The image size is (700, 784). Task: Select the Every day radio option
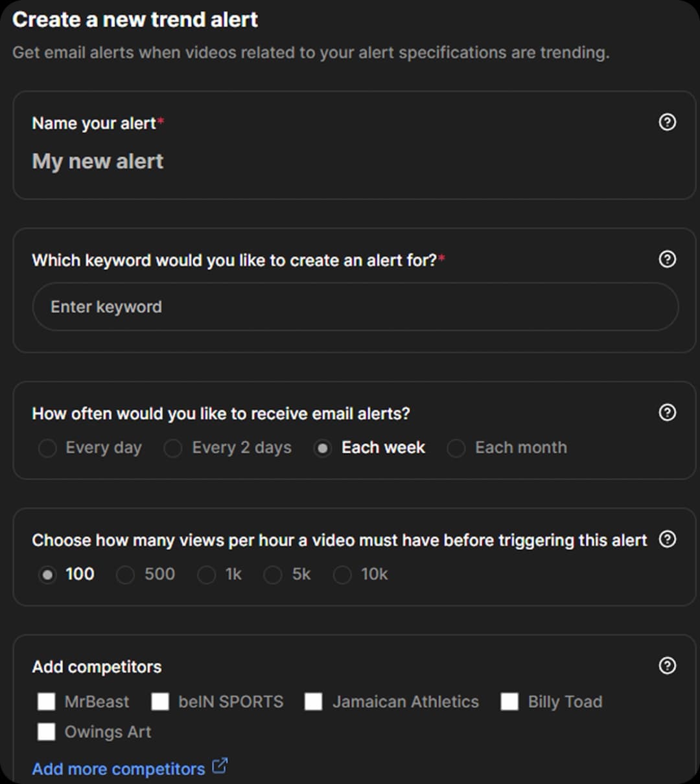point(47,448)
